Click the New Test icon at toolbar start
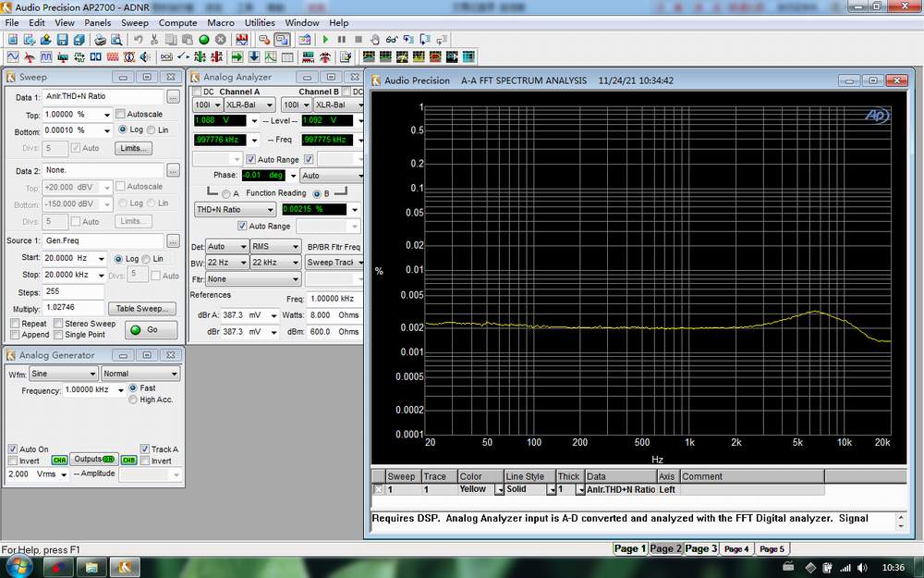 [x=12, y=40]
